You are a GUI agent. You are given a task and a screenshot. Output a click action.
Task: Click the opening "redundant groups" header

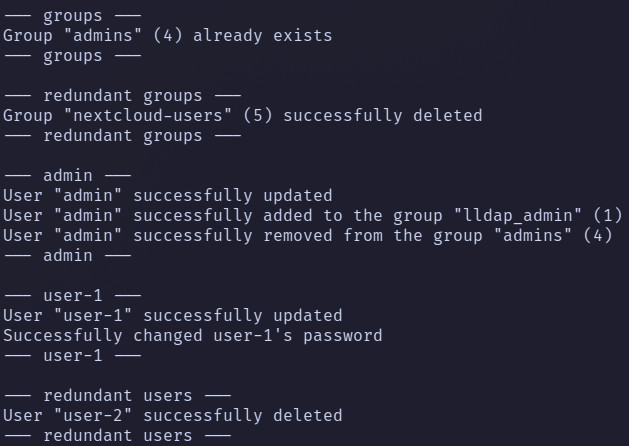122,95
